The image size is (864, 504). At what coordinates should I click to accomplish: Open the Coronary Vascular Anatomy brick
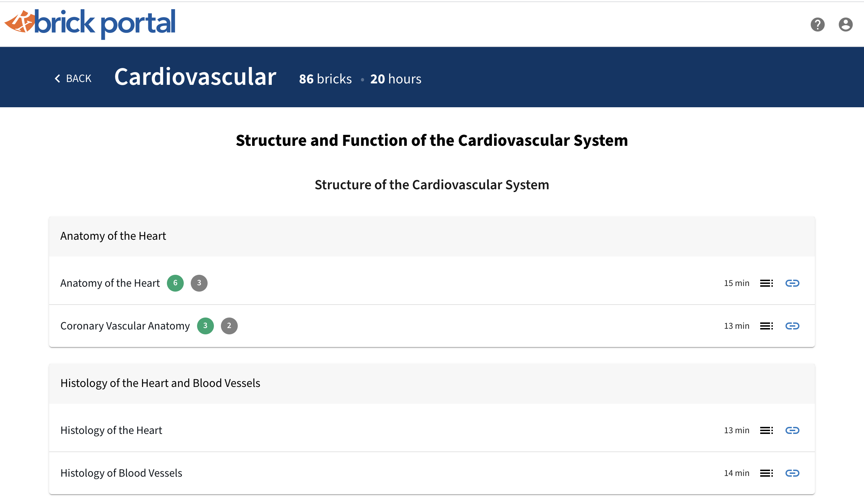[125, 326]
